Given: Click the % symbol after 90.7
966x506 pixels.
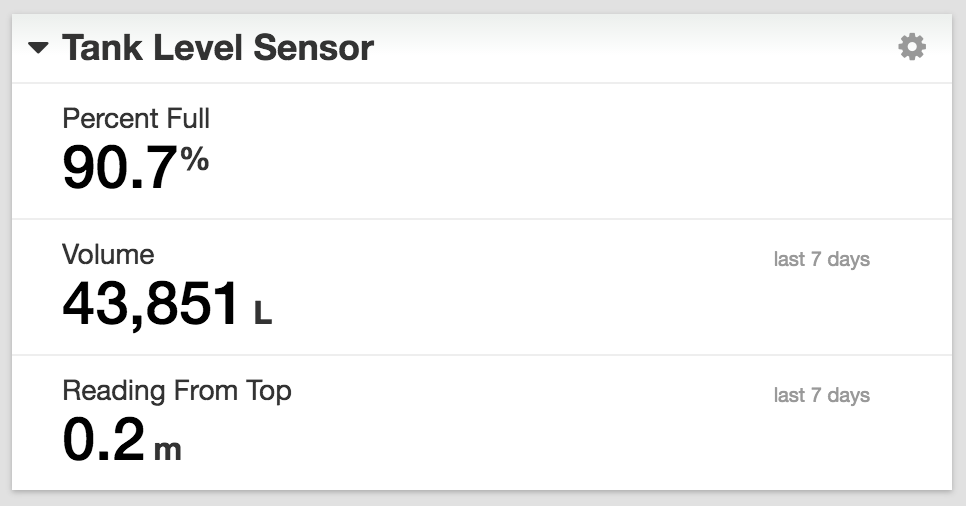Looking at the screenshot, I should pyautogui.click(x=195, y=158).
